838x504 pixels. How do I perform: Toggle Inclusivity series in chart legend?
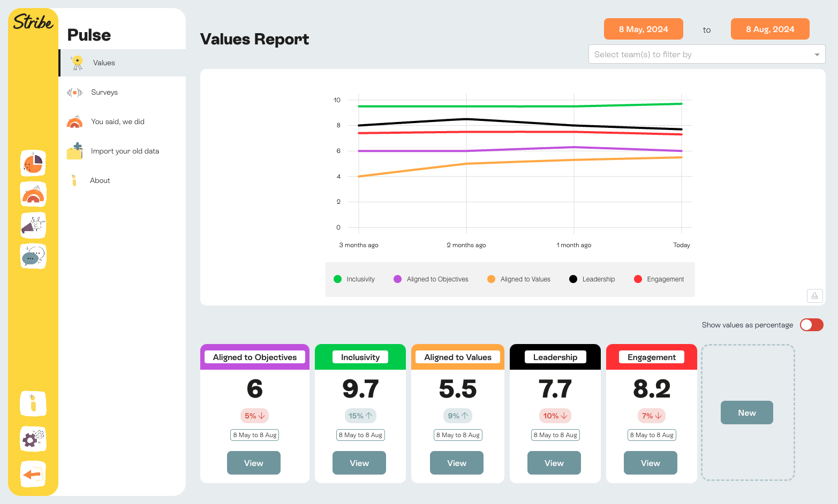coord(354,279)
